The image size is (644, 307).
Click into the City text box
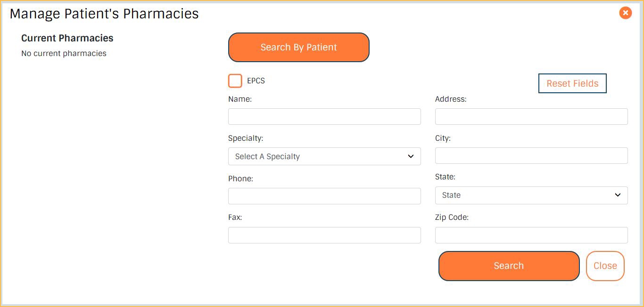point(531,155)
